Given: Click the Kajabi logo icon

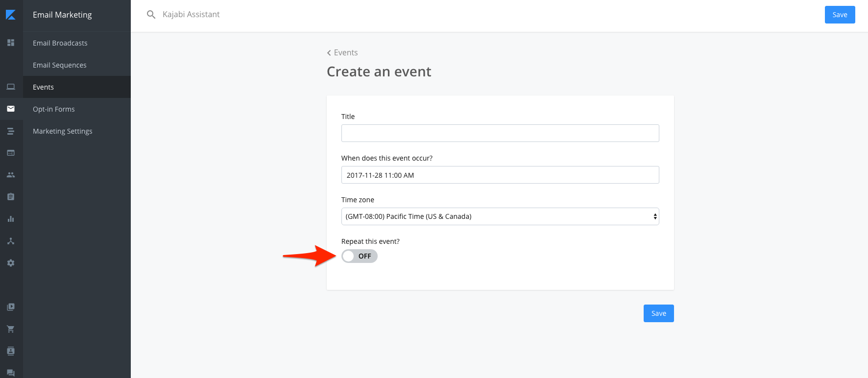Looking at the screenshot, I should pyautogui.click(x=11, y=15).
